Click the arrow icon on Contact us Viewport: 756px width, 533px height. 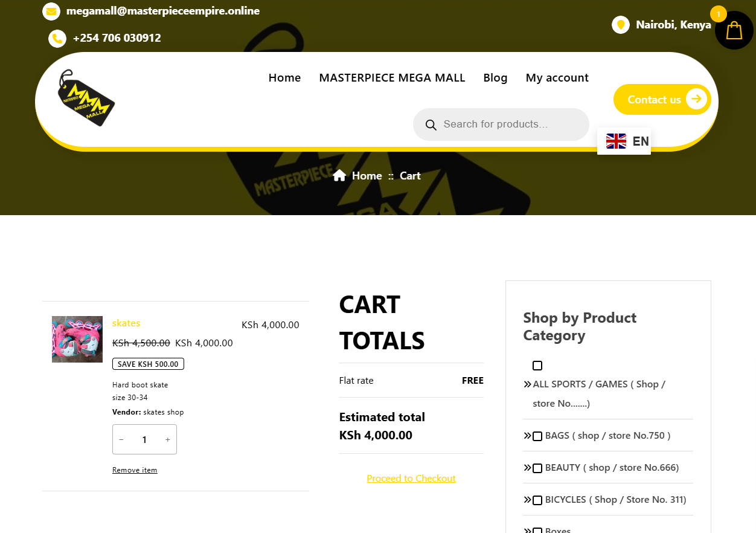696,99
